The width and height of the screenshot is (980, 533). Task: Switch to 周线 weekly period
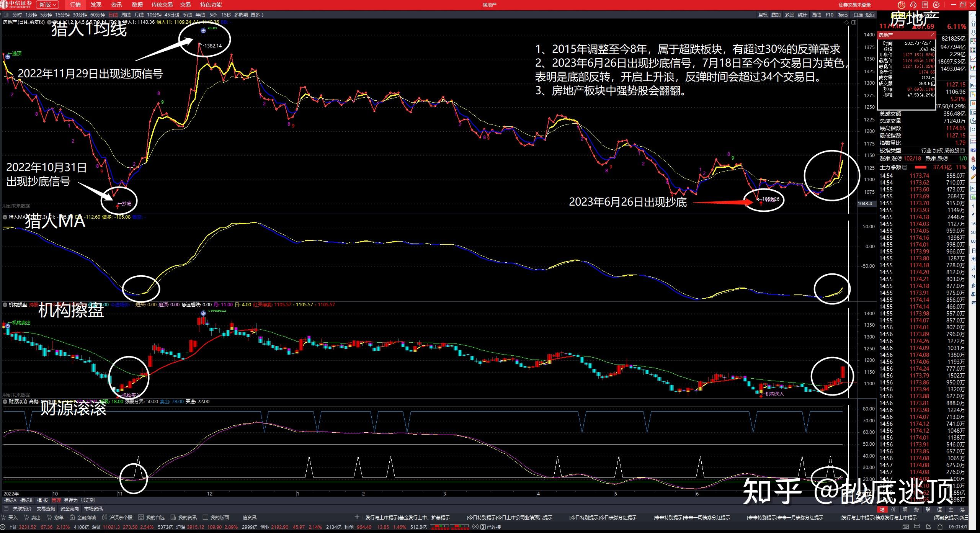tap(126, 15)
